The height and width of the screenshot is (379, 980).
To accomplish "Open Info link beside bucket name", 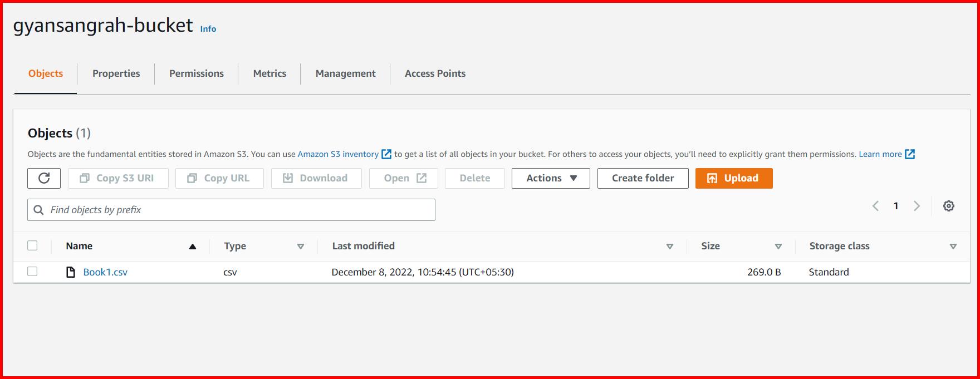I will (208, 29).
